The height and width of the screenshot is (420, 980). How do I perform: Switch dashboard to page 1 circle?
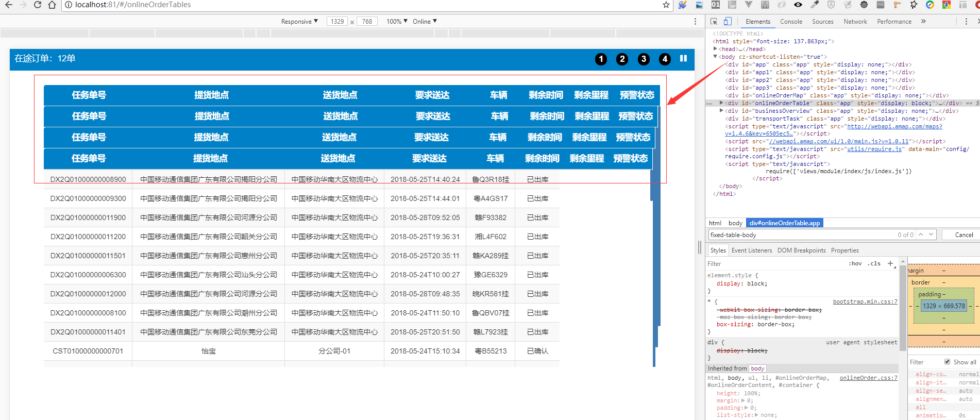(x=601, y=59)
